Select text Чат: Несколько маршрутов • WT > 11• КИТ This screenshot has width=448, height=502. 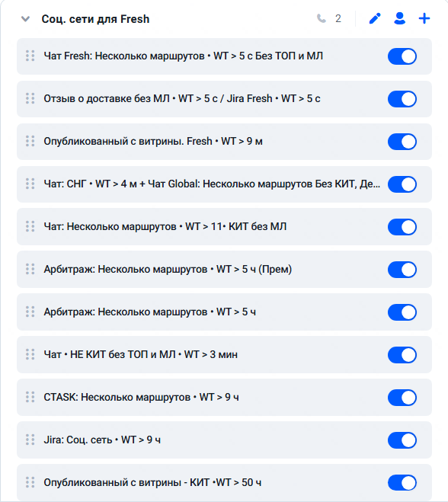pos(146,226)
